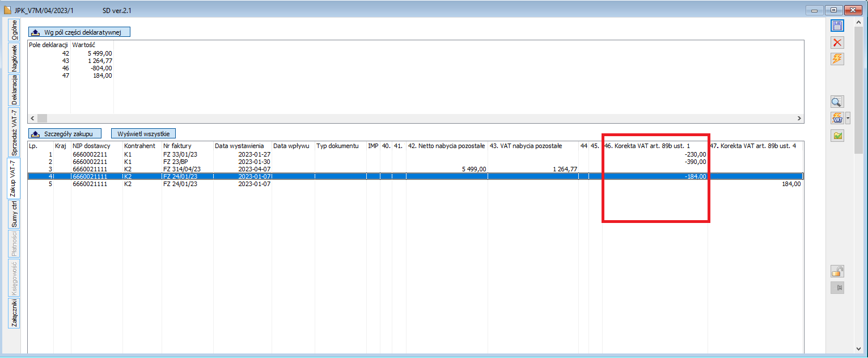Open dropdown arrow next to VAT icon

(848, 119)
